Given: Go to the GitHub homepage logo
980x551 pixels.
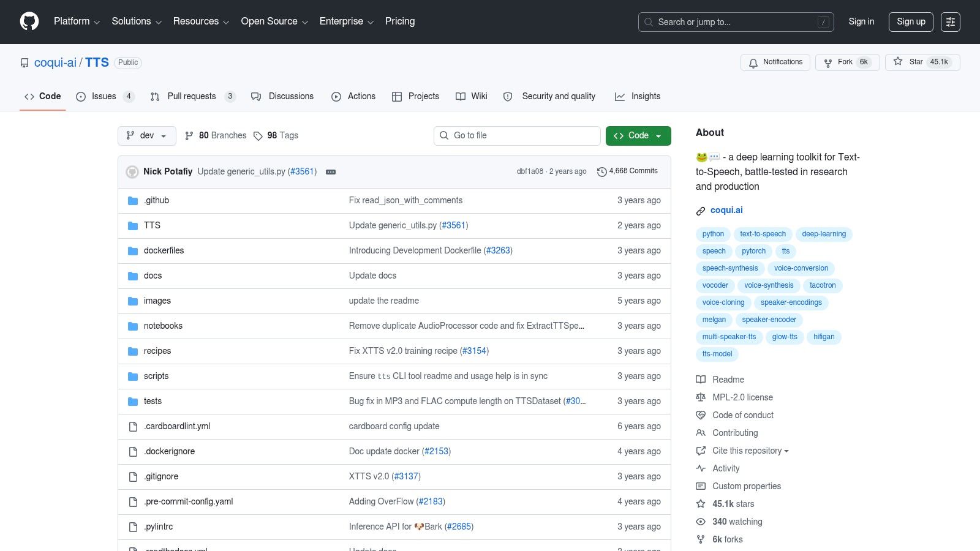Looking at the screenshot, I should tap(29, 21).
